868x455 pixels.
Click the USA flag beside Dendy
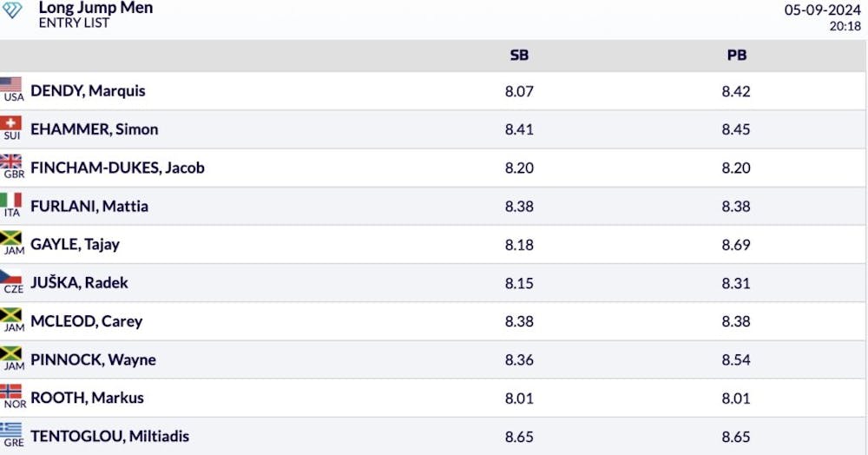pyautogui.click(x=11, y=84)
